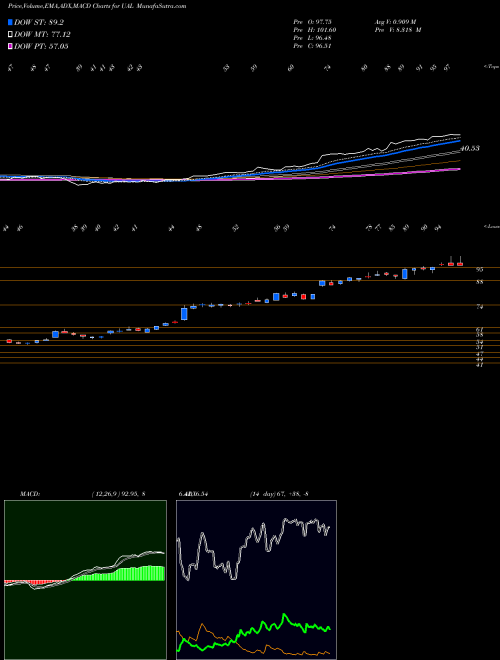
Task: Click the '(14 day) 67, +38, -8' ADX values
Action: tap(279, 494)
